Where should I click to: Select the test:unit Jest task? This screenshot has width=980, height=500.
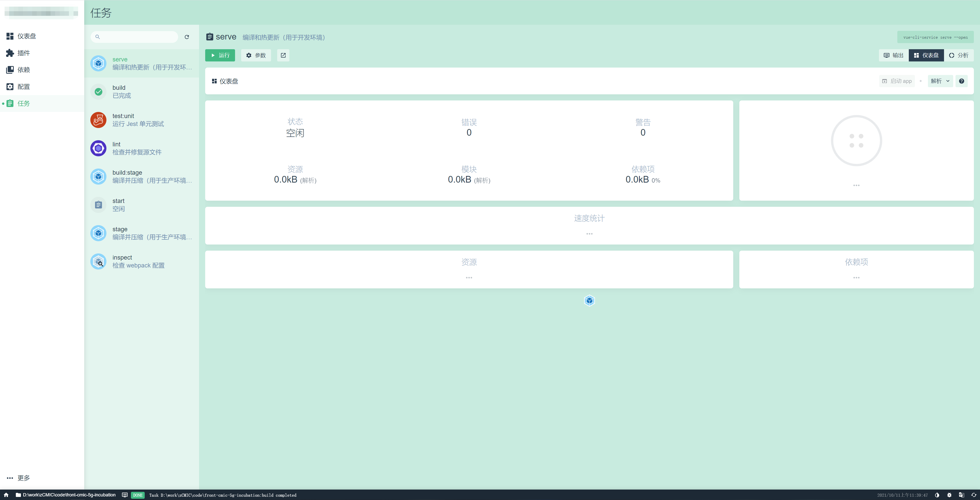[142, 120]
